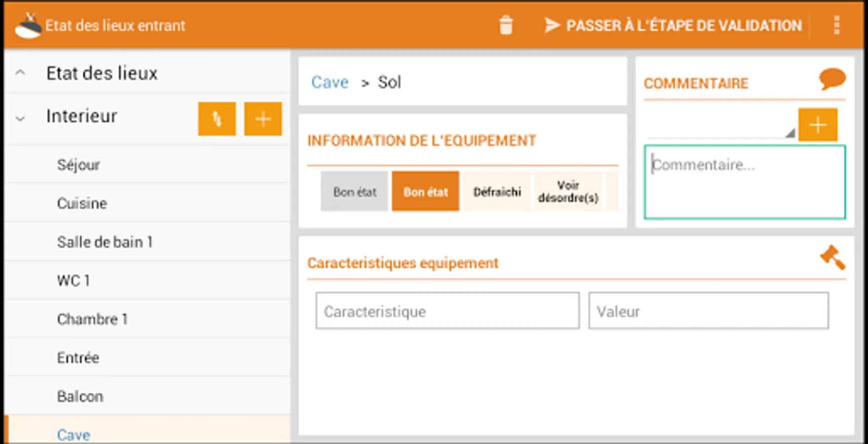Image resolution: width=868 pixels, height=444 pixels.
Task: Open the dropdown arrow above the comment box
Action: click(791, 133)
